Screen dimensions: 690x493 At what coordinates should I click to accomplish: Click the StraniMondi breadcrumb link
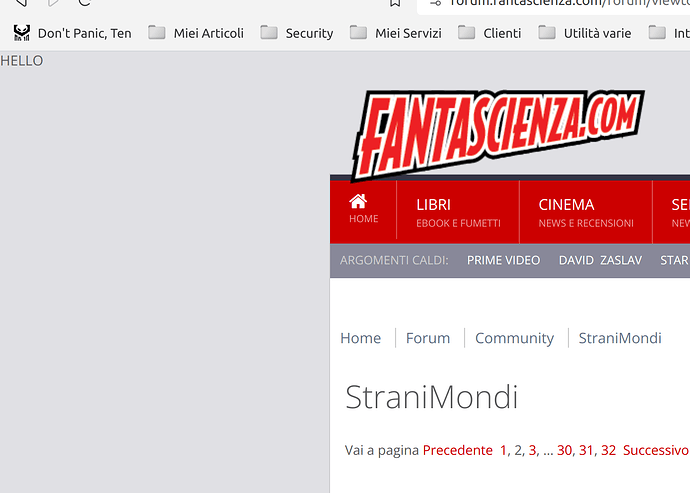(620, 338)
